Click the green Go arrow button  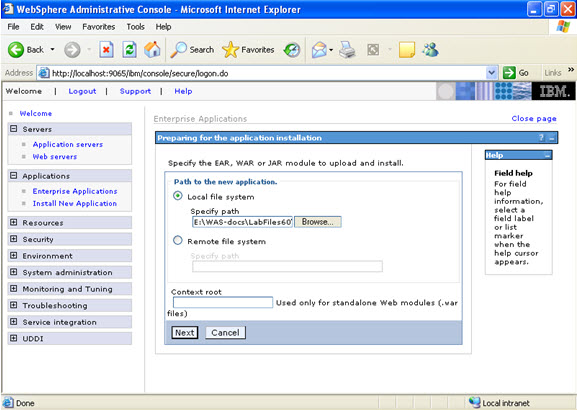pos(509,73)
